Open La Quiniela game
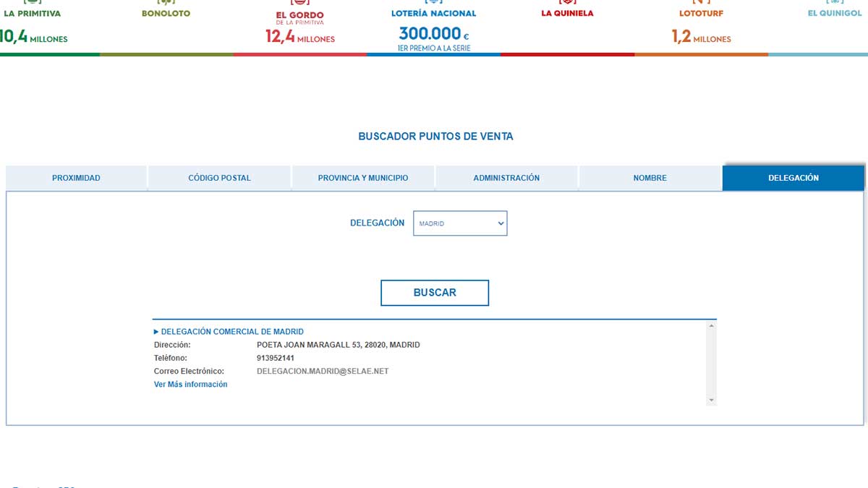 567,14
